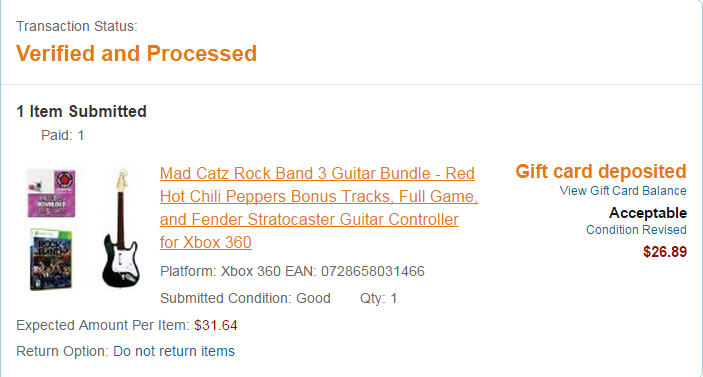Click the Verified and Processed heading
This screenshot has width=703, height=377.
pyautogui.click(x=136, y=53)
